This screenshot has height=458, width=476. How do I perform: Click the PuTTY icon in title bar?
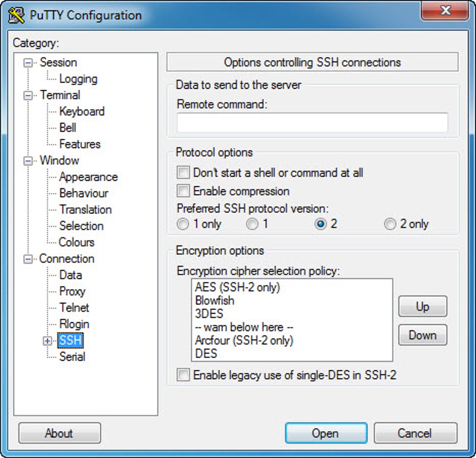[x=16, y=15]
